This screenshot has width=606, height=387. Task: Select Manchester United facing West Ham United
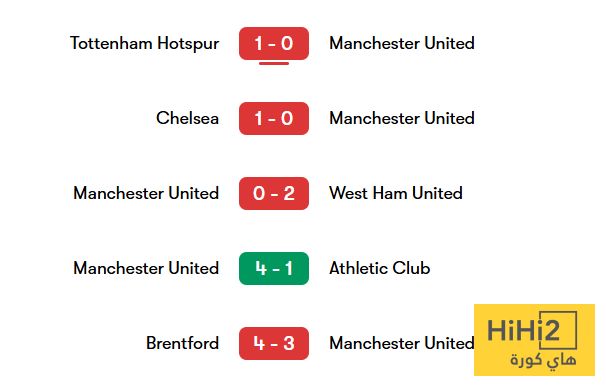146,193
